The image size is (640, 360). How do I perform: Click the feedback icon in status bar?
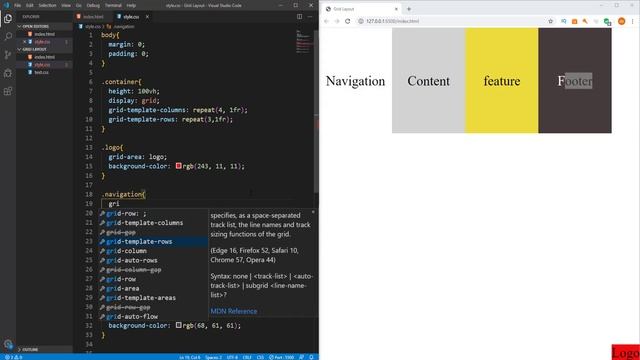click(301, 357)
